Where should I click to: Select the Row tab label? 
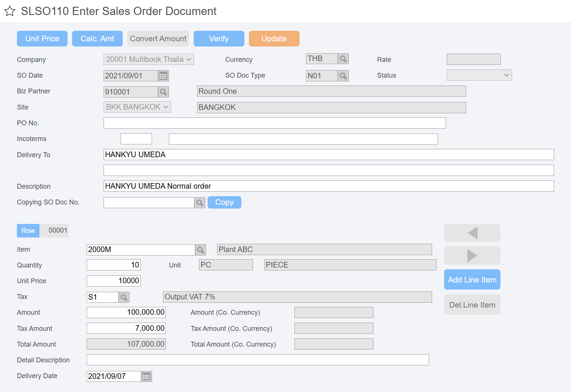click(x=28, y=231)
